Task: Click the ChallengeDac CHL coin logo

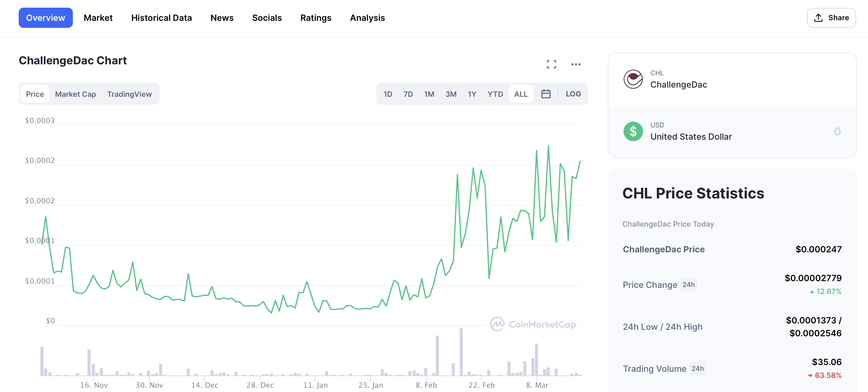Action: [633, 79]
